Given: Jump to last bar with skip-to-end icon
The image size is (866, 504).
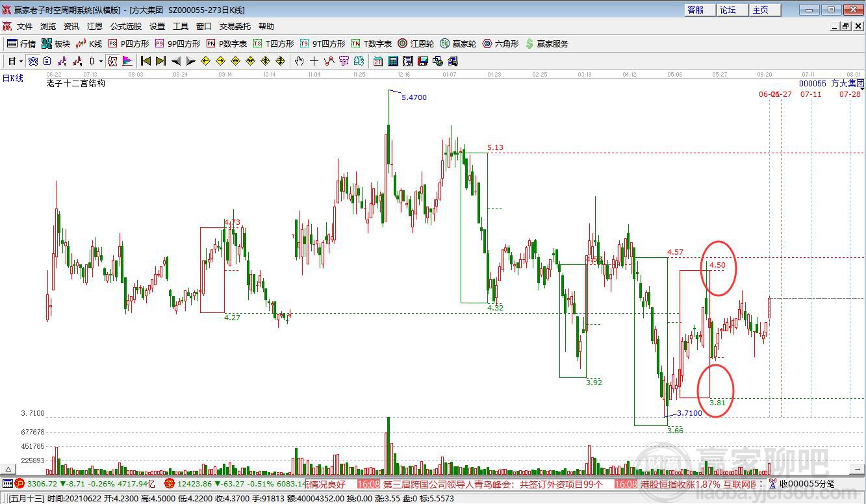Looking at the screenshot, I should coord(160,61).
